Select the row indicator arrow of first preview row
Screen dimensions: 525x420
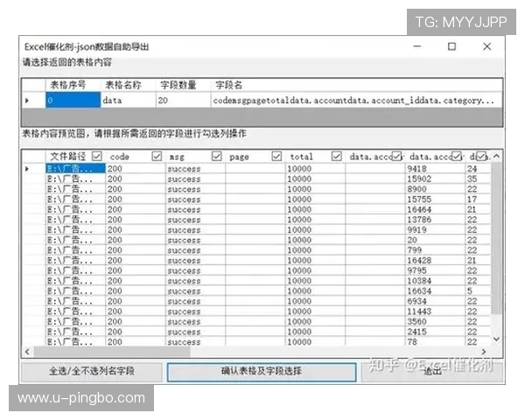click(27, 169)
